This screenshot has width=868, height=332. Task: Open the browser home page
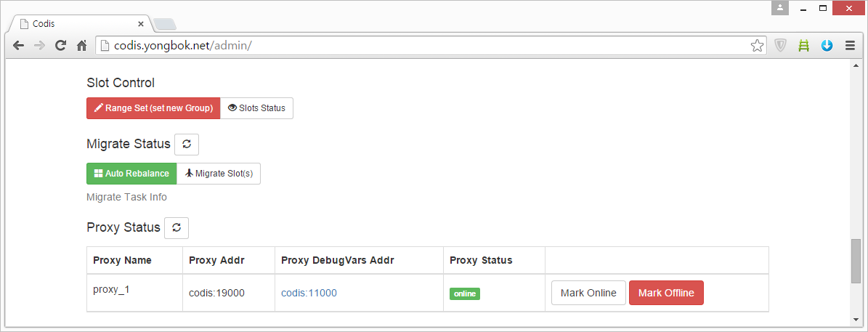tap(81, 46)
